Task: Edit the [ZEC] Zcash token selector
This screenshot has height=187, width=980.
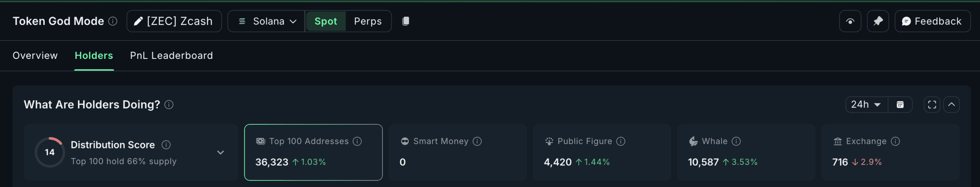Action: pos(174,21)
